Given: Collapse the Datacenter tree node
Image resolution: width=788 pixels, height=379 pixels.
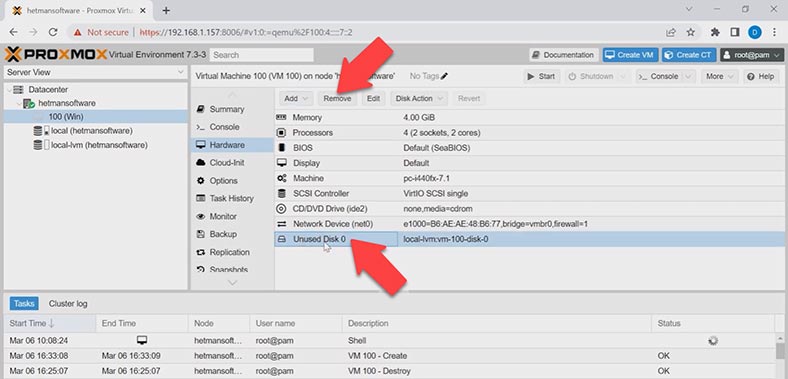Looking at the screenshot, I should pyautogui.click(x=10, y=90).
